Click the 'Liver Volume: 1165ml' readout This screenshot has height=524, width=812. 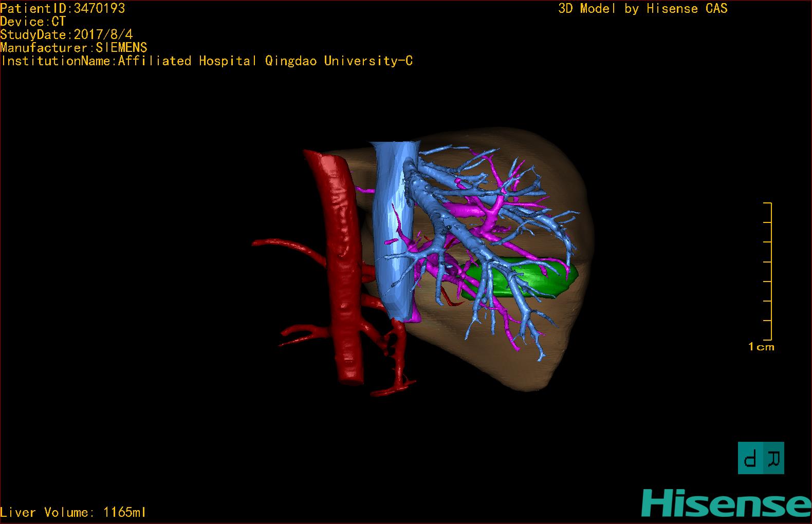(x=73, y=512)
